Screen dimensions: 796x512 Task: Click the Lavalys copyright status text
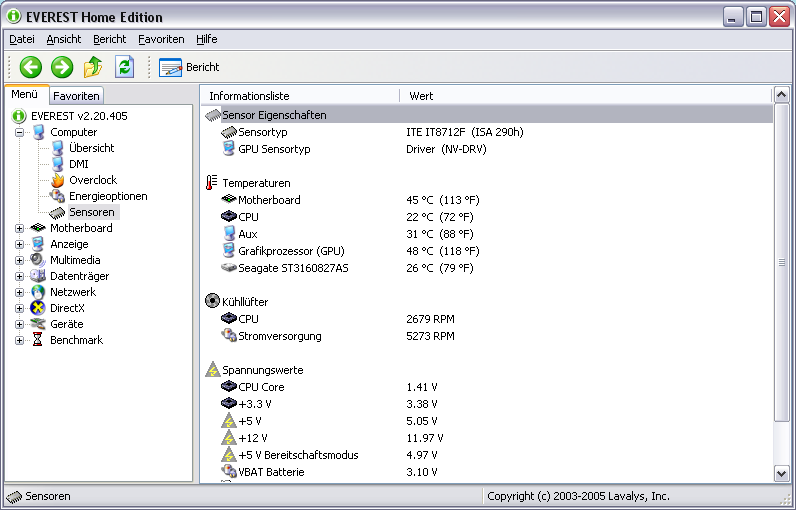click(578, 496)
